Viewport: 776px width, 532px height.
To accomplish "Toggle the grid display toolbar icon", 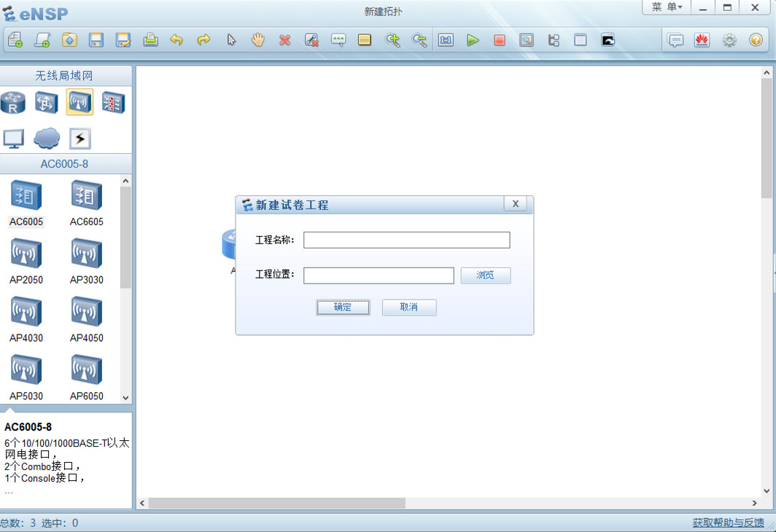I will coord(580,40).
